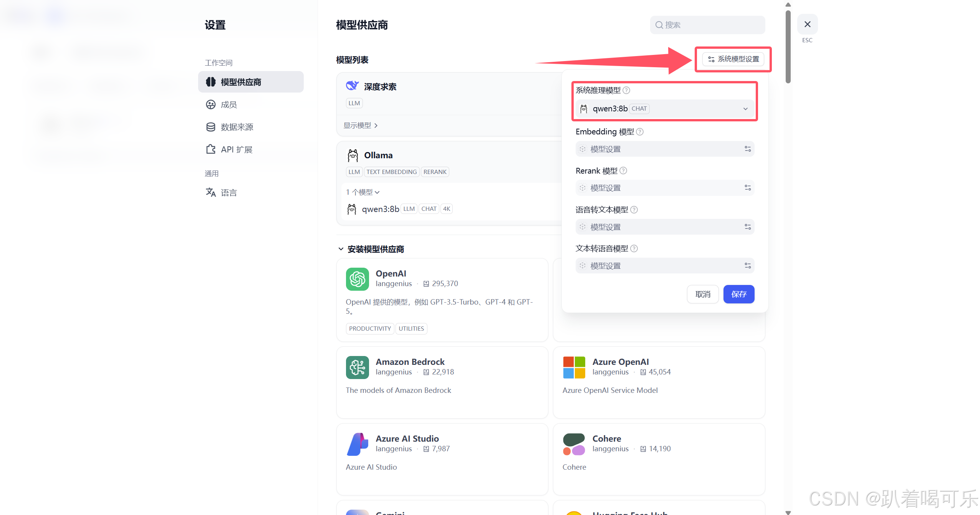This screenshot has height=515, width=980.
Task: Click the install count 22,918 on Amazon Bedrock
Action: coord(443,372)
